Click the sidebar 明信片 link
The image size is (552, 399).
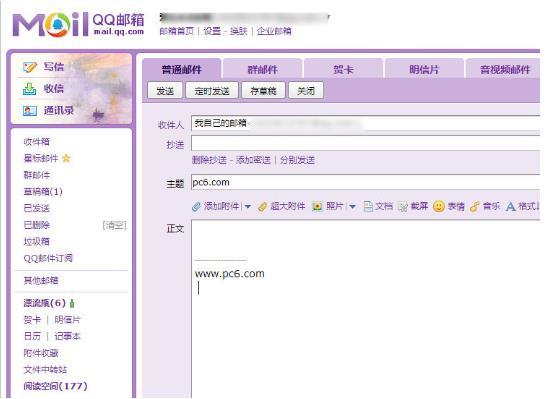coord(67,320)
